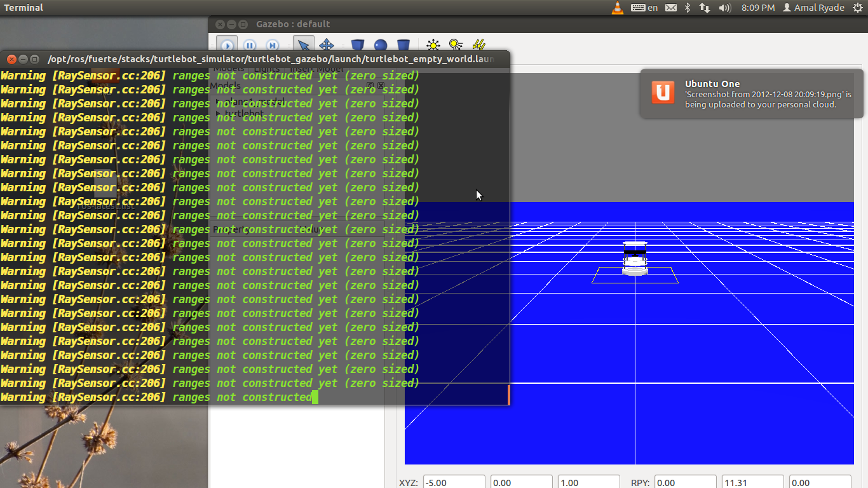868x488 pixels.
Task: Click the Ubuntu One upload notification
Action: [752, 94]
